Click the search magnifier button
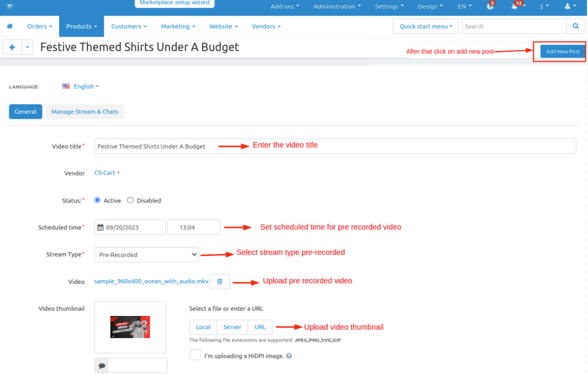588x375 pixels. (576, 26)
